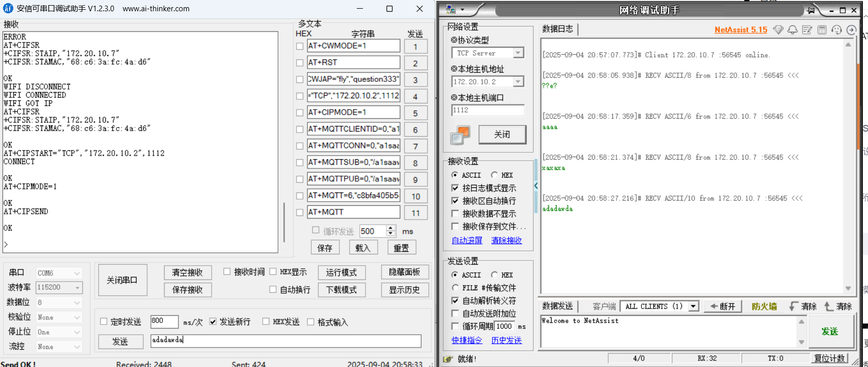Open the calculator icon in NetAssist toolbar

pos(822,30)
